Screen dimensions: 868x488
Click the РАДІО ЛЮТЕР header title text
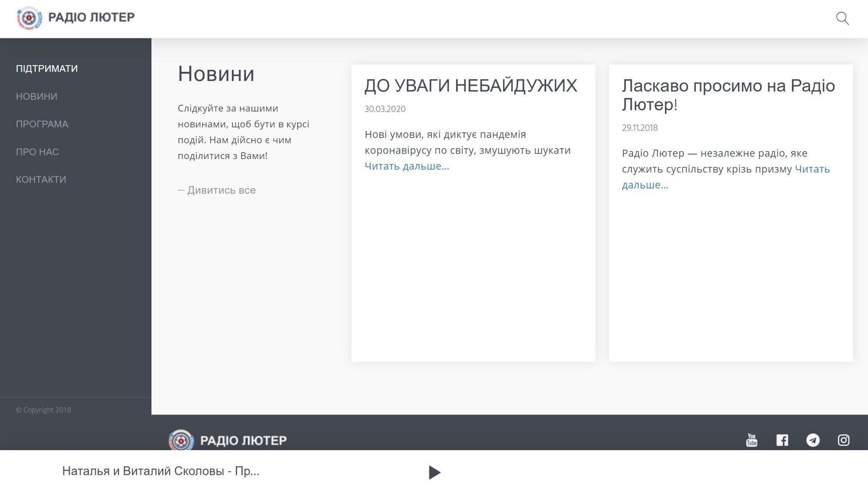[x=91, y=17]
